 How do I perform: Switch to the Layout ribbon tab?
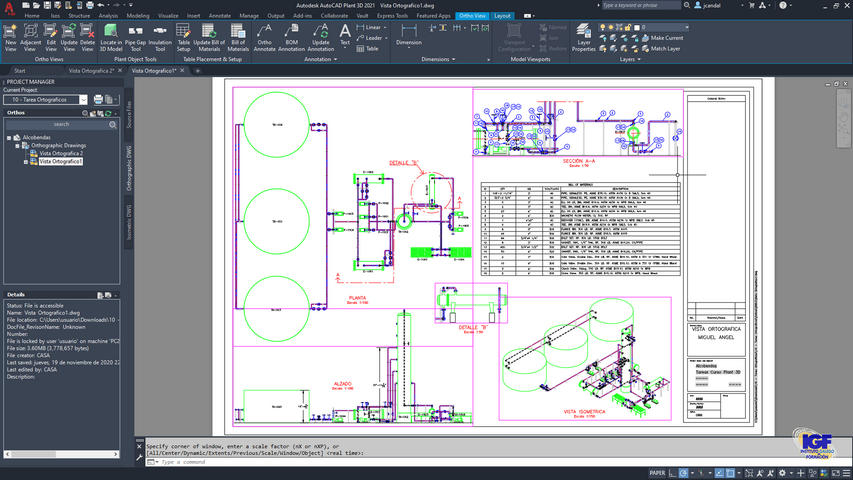pyautogui.click(x=502, y=16)
